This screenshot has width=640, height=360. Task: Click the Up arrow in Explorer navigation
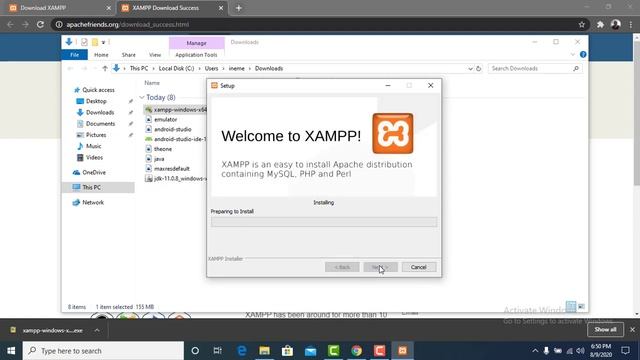(105, 69)
